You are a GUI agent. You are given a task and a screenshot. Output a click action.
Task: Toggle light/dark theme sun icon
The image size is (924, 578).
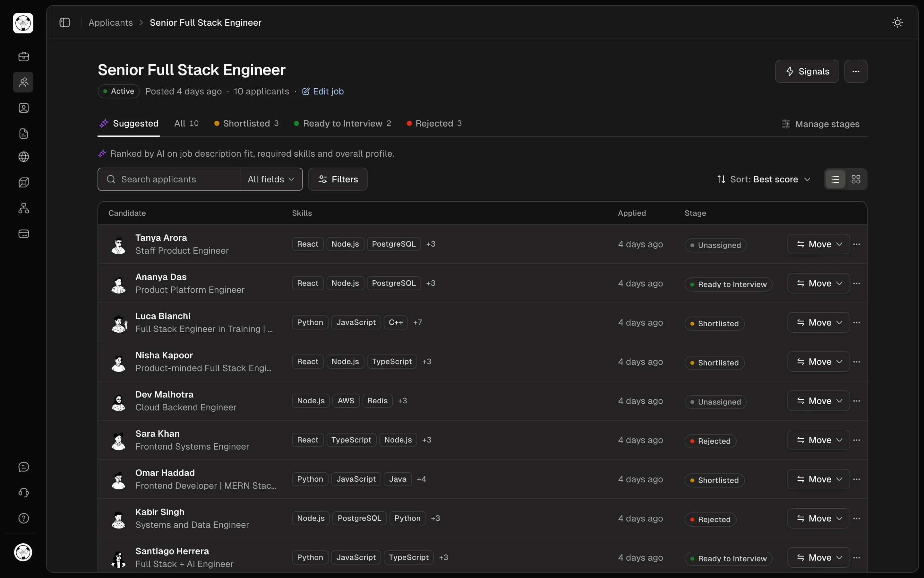(898, 22)
